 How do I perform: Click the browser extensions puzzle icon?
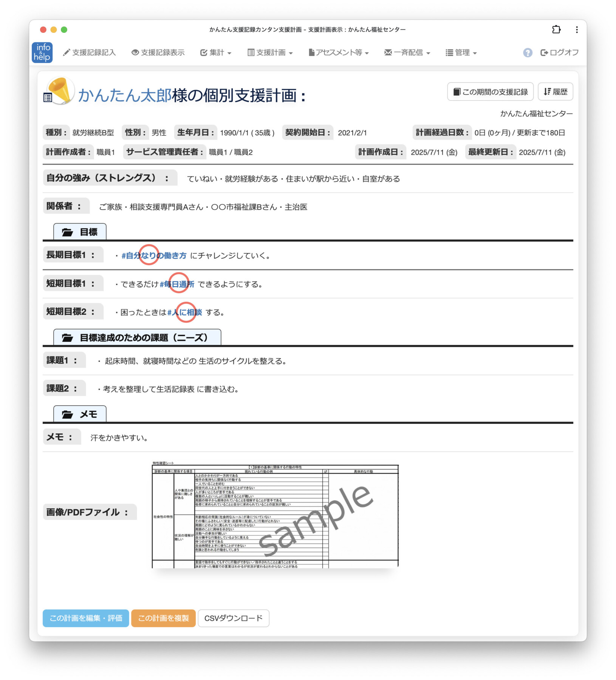pyautogui.click(x=556, y=29)
